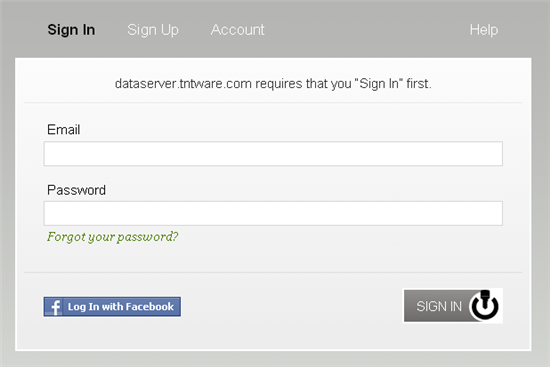
Task: Click the power icon on Sign In button
Action: tap(484, 305)
